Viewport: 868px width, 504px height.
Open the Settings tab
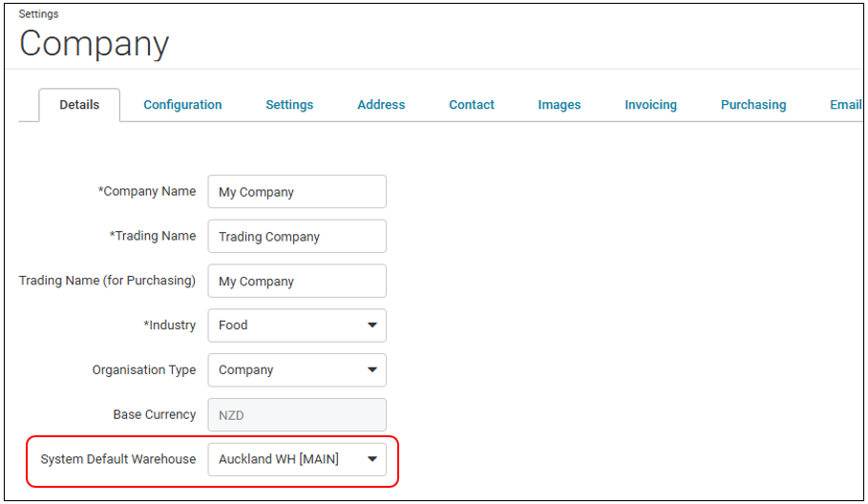pyautogui.click(x=289, y=105)
